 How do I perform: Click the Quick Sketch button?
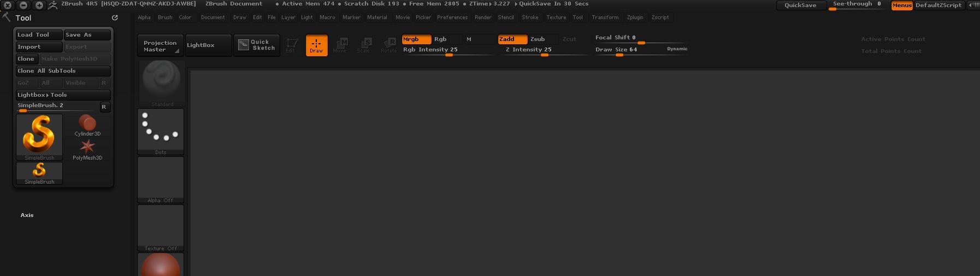(x=257, y=45)
